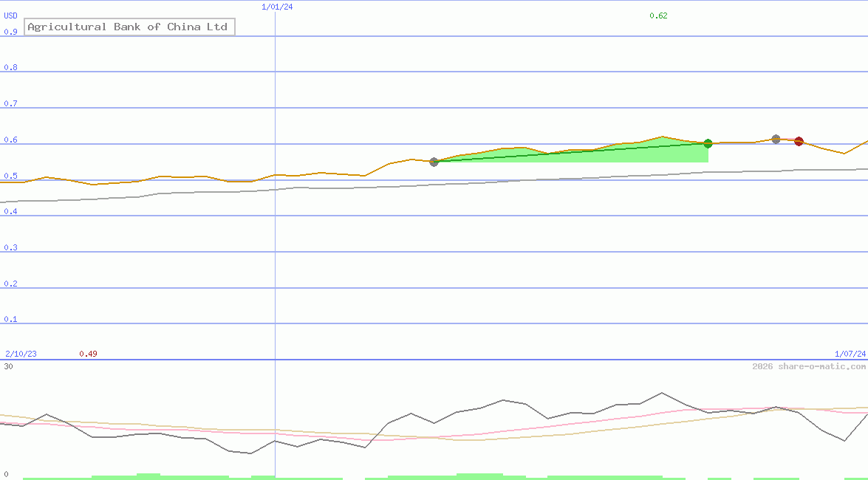
Task: Click the 0.2 price axis label
Action: click(10, 284)
